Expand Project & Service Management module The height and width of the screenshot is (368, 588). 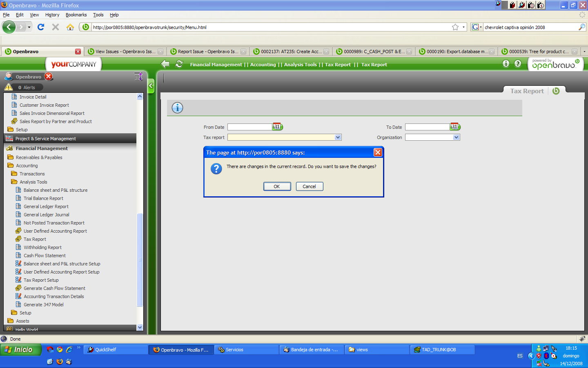(70, 139)
